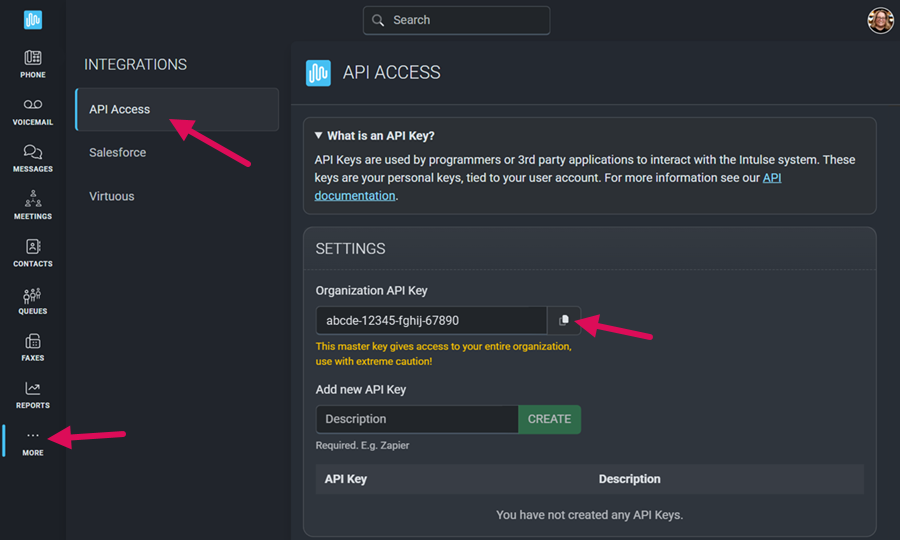The image size is (900, 540).
Task: Select the Salesforce integration
Action: pos(118,152)
